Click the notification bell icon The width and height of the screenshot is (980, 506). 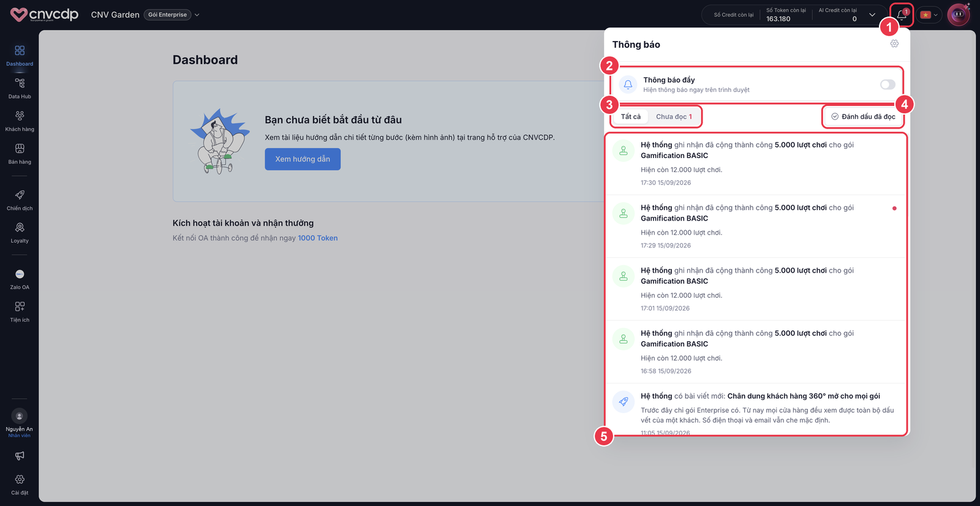[x=902, y=15]
